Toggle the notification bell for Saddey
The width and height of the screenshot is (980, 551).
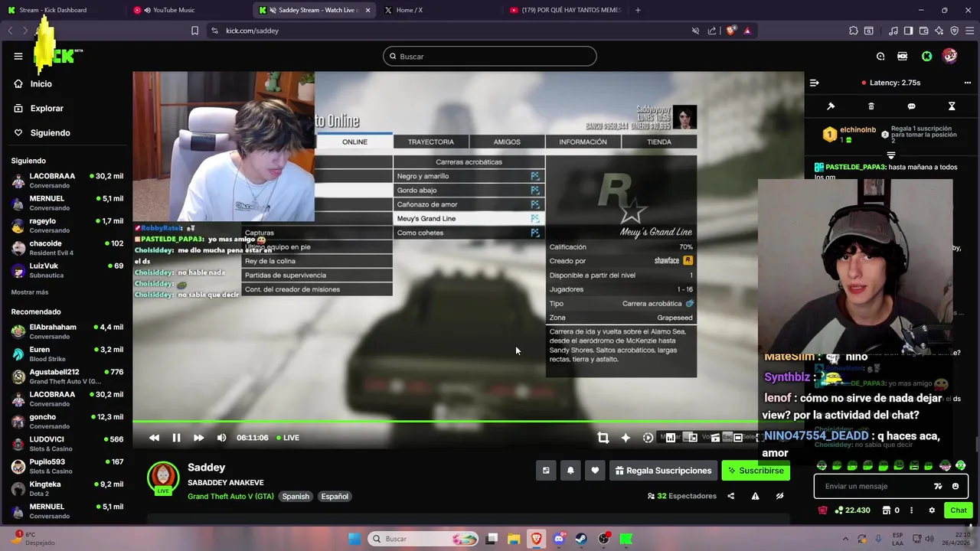click(570, 471)
